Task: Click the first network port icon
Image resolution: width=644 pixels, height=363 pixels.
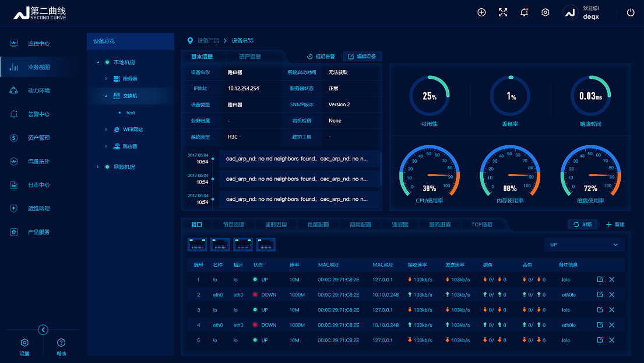Action: (198, 245)
